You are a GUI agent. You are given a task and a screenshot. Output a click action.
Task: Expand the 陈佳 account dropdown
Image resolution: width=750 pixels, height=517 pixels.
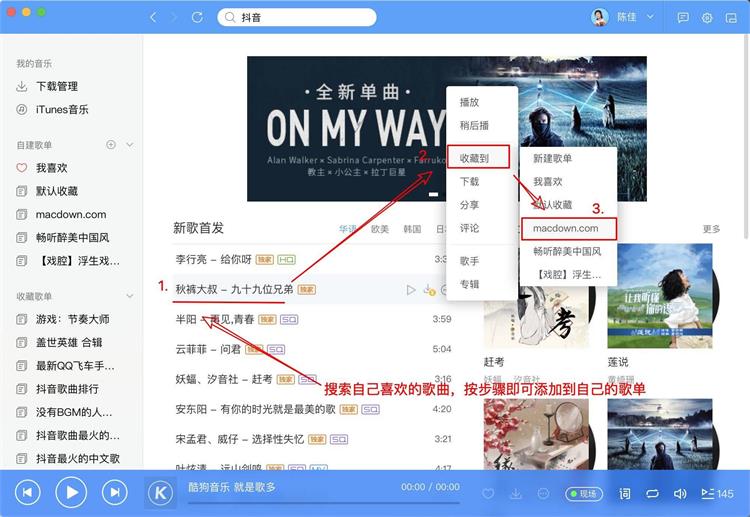tap(650, 17)
